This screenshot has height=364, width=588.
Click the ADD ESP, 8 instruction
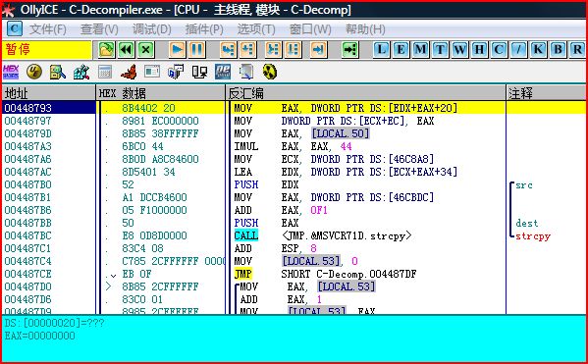[x=276, y=248]
